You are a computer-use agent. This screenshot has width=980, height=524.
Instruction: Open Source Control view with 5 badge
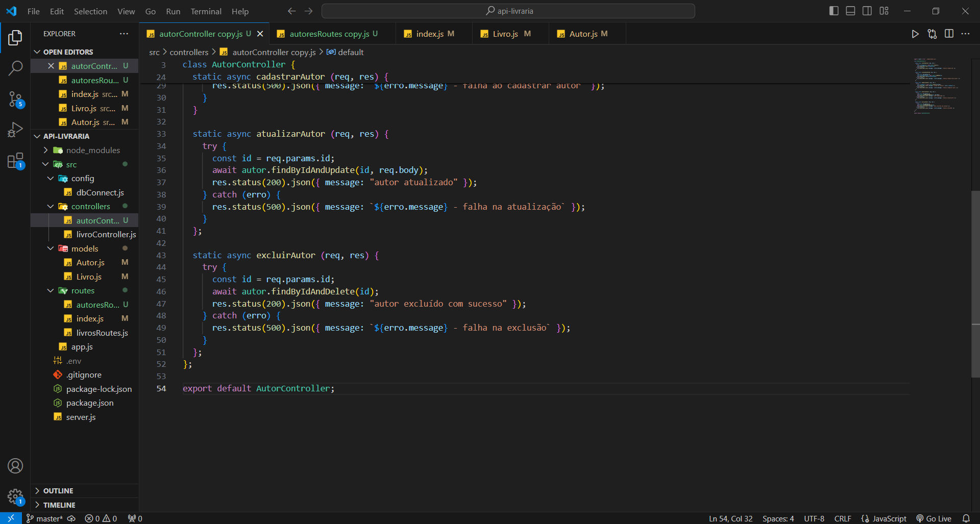point(15,99)
